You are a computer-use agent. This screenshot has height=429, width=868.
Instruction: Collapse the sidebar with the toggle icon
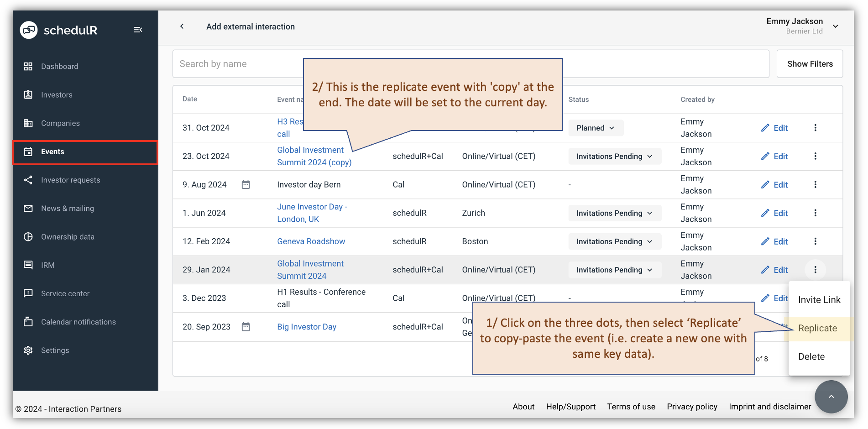[138, 29]
